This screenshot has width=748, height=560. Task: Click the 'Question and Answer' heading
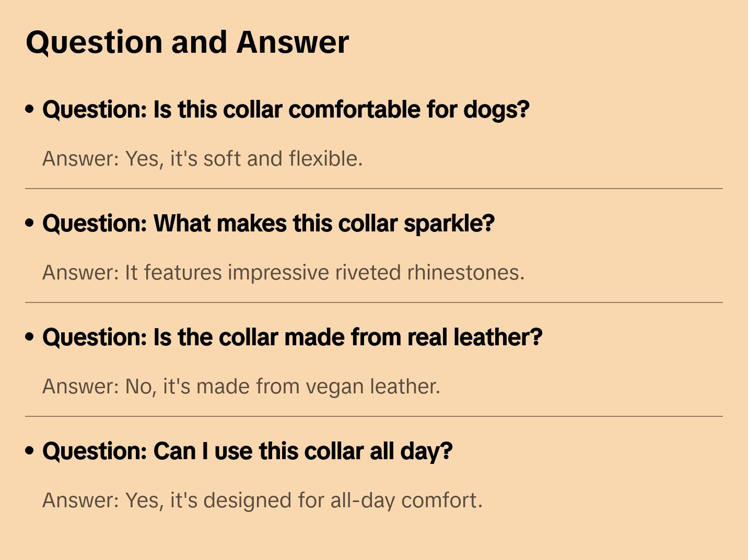click(187, 42)
